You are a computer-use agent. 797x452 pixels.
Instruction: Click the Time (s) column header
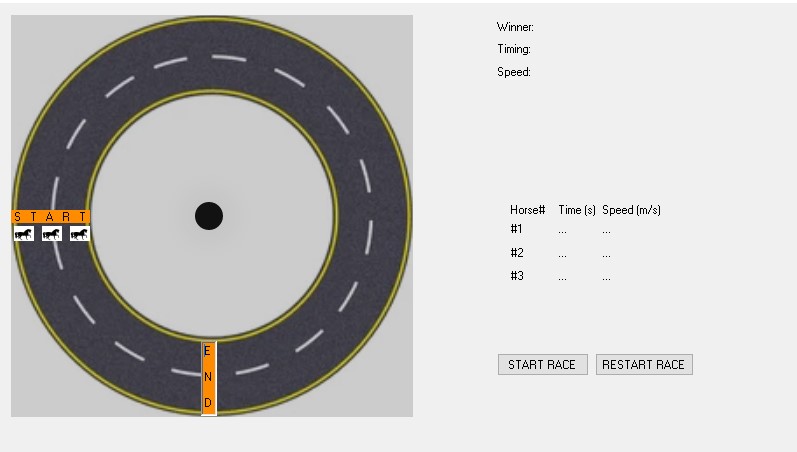click(577, 210)
